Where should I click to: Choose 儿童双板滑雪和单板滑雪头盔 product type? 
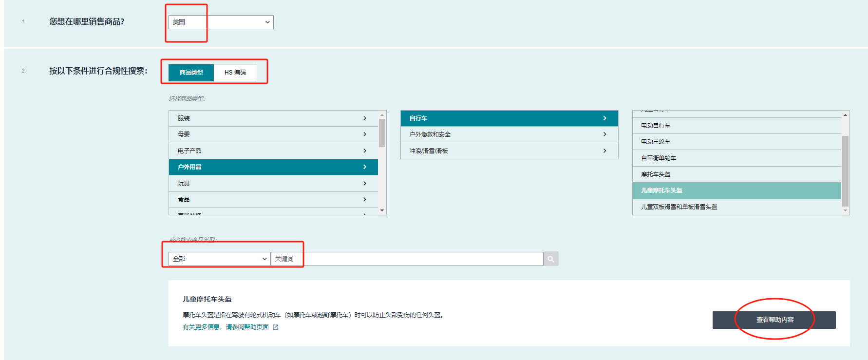[737, 207]
